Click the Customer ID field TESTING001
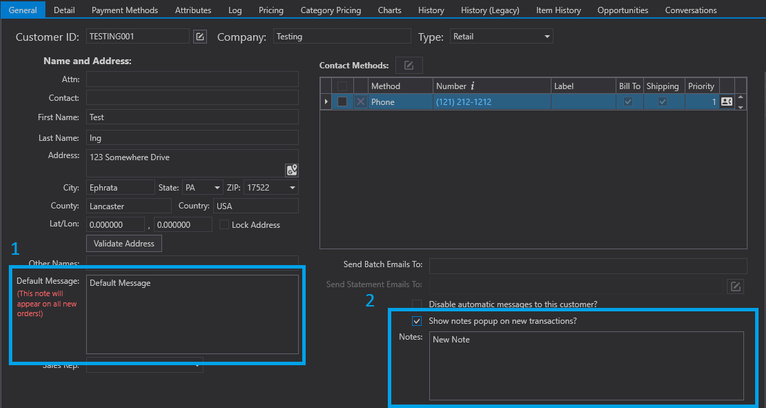The width and height of the screenshot is (766, 408). tap(138, 36)
